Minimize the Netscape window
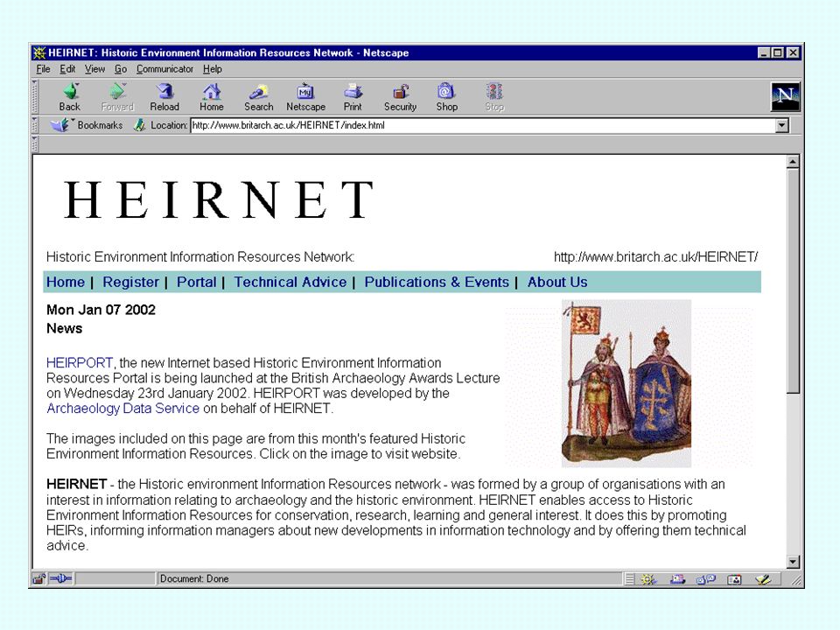This screenshot has width=840, height=630. click(x=763, y=52)
